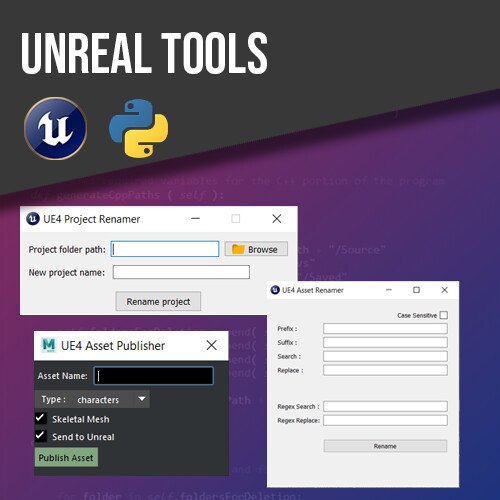Enable the Case Sensitive checkbox

444,315
